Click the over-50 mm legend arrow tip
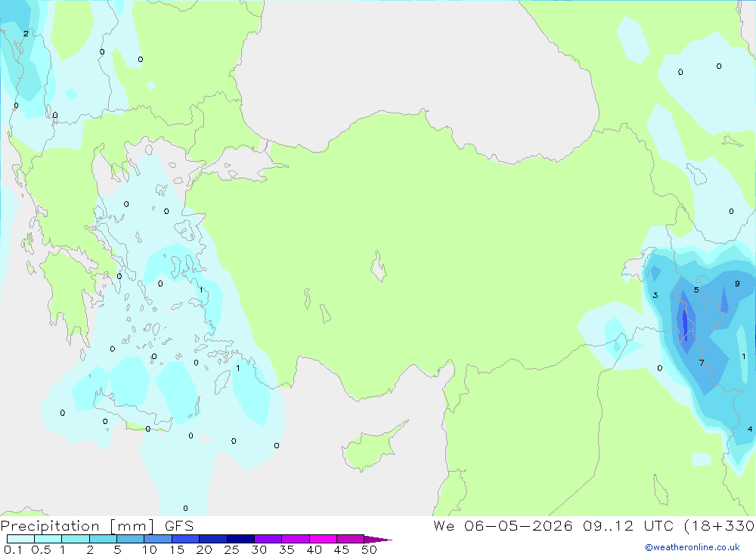756x554 pixels. (379, 539)
